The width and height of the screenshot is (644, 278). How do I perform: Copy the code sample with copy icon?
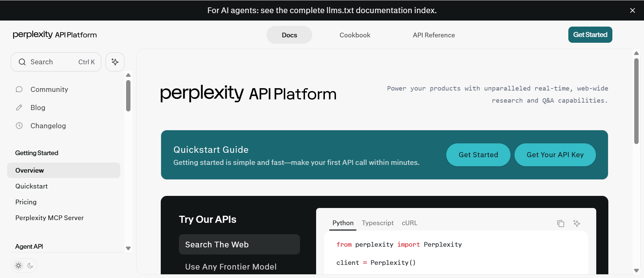click(x=561, y=223)
